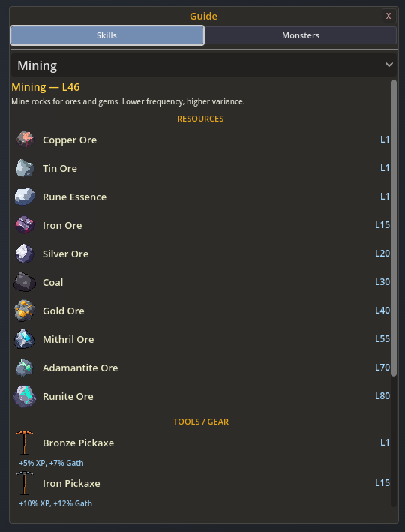405x532 pixels.
Task: Choose the Iron Ore icon
Action: (25, 225)
